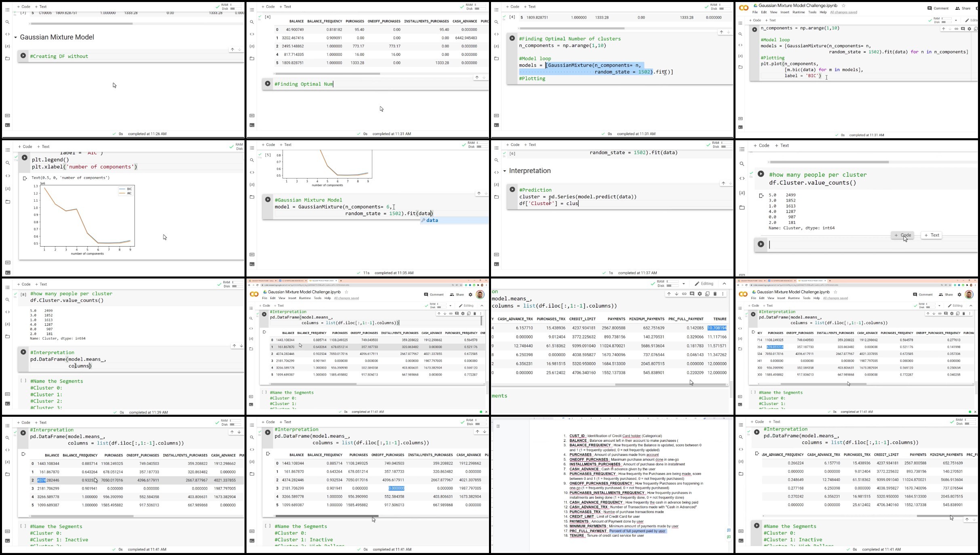Open Files folder icon beside the BIC/AIC plot

tap(8, 202)
